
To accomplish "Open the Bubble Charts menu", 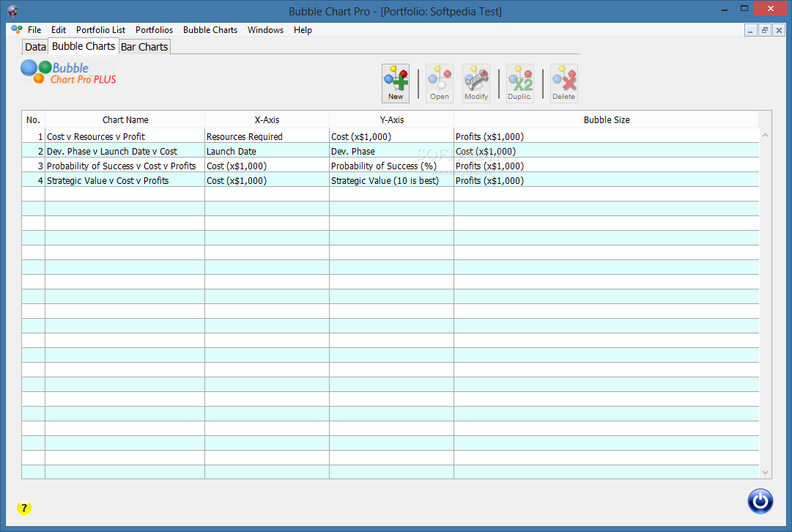I will click(x=210, y=30).
